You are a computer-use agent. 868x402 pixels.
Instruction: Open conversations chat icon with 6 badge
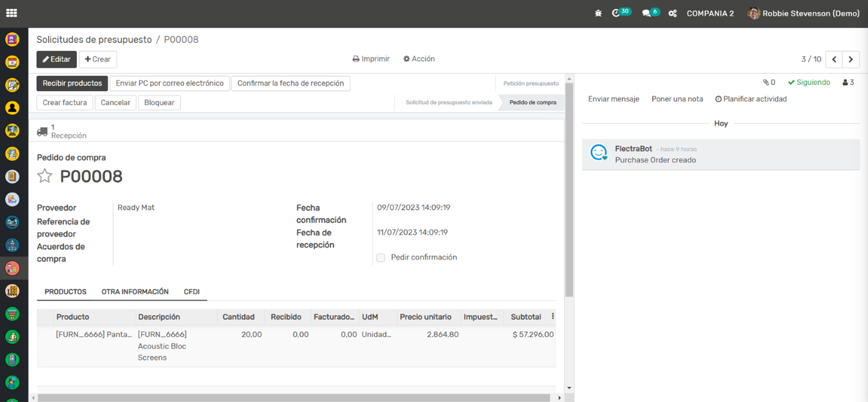click(647, 13)
